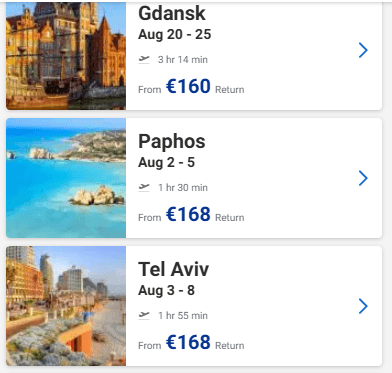This screenshot has height=373, width=392.
Task: Select the Paphos coastline photo
Action: click(66, 178)
